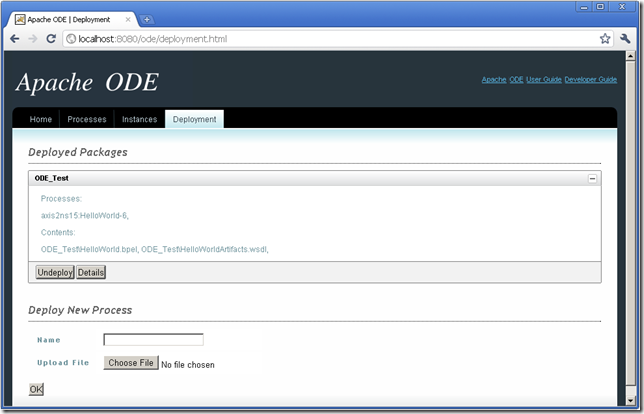Select the Apache ODE | Deployment browser tab
Image resolution: width=644 pixels, height=414 pixels.
coord(71,19)
